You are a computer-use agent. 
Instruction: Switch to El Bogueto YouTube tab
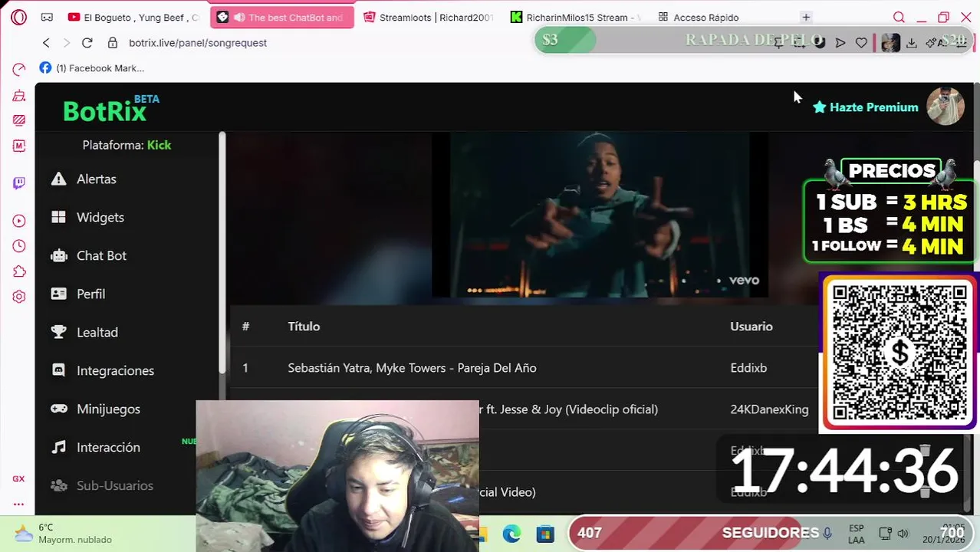pyautogui.click(x=133, y=17)
